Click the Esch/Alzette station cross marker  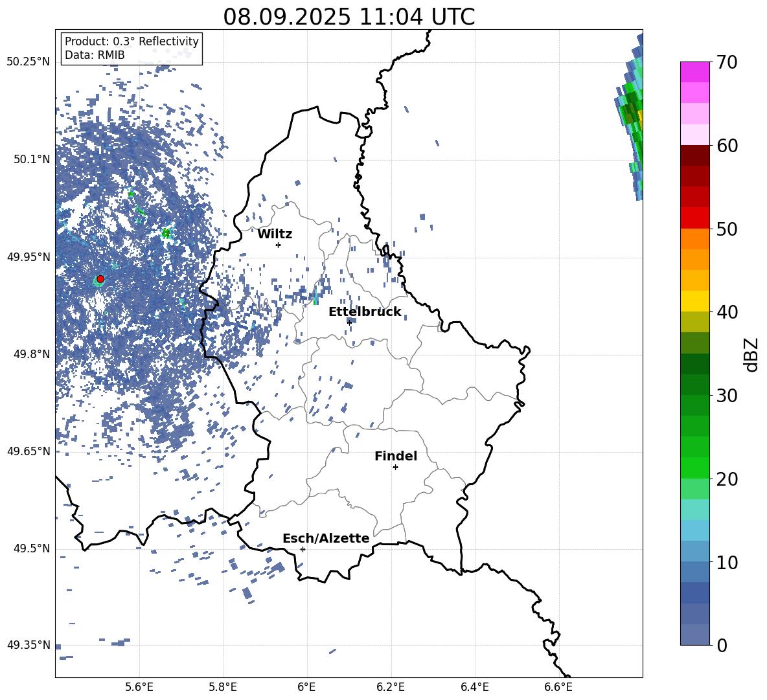[x=303, y=549]
